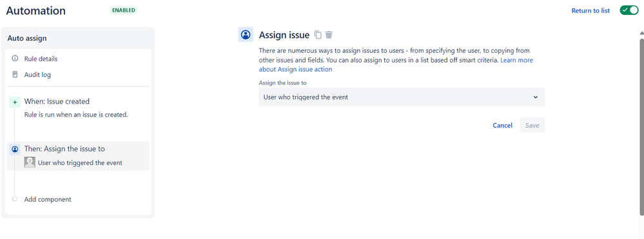The width and height of the screenshot is (644, 239).
Task: Click the ENABLED status badge
Action: tap(123, 10)
